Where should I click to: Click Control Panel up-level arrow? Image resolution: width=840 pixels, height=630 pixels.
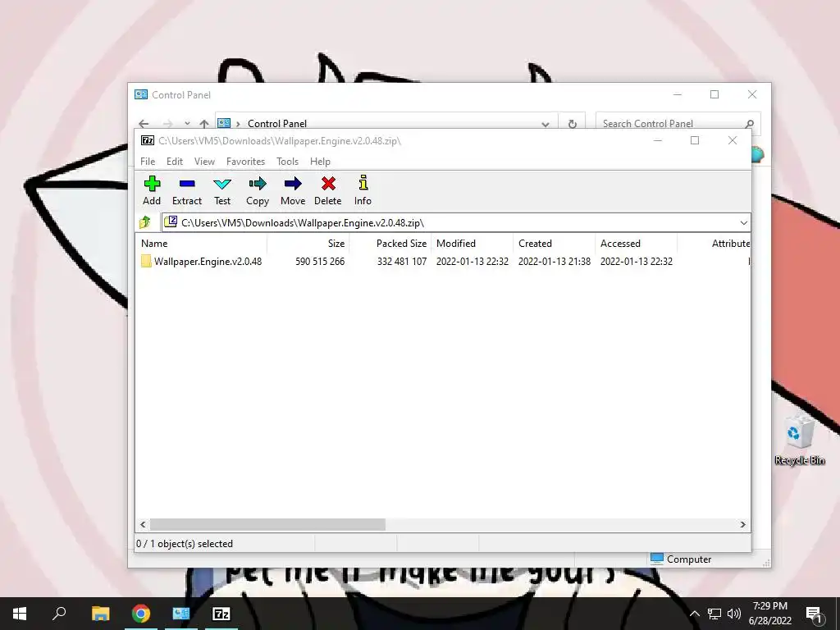[x=204, y=124]
